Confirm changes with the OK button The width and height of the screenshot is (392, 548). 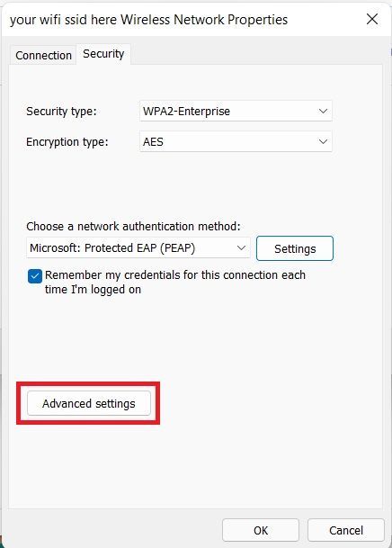click(x=261, y=530)
